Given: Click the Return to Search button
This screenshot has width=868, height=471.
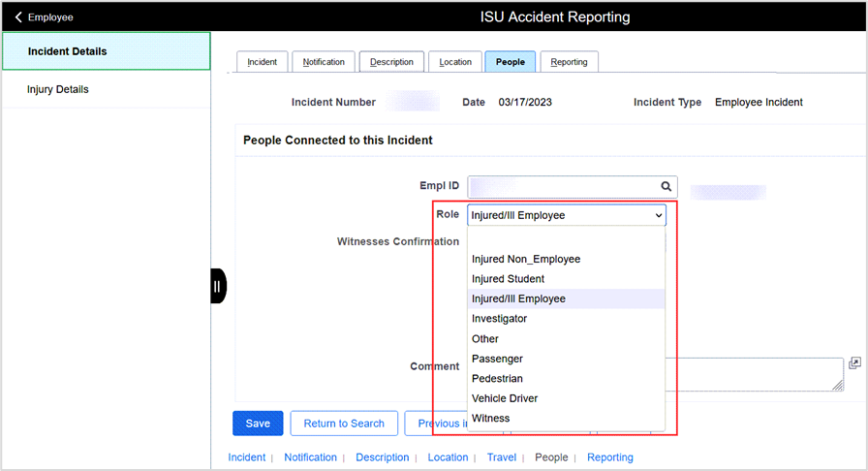Looking at the screenshot, I should pyautogui.click(x=344, y=424).
